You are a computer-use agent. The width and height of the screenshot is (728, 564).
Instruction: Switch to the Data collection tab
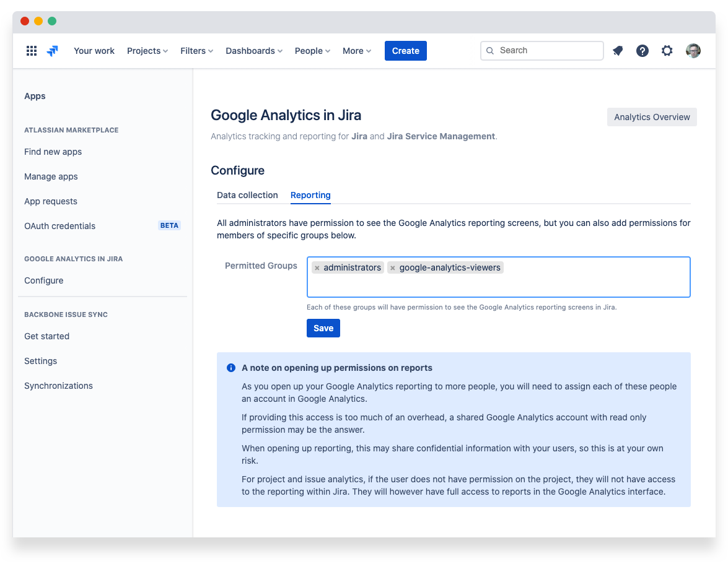click(x=247, y=195)
